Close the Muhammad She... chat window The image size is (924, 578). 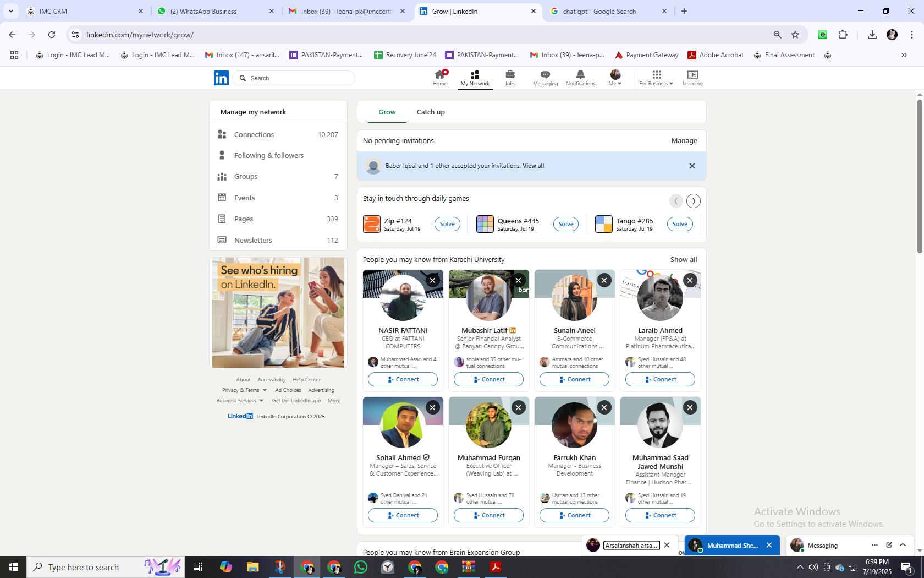coord(769,545)
